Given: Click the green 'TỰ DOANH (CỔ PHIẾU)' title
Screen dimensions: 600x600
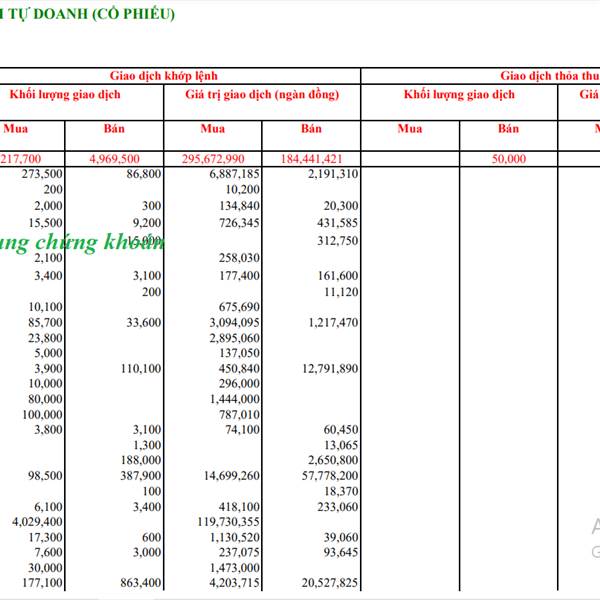Looking at the screenshot, I should 91,14.
